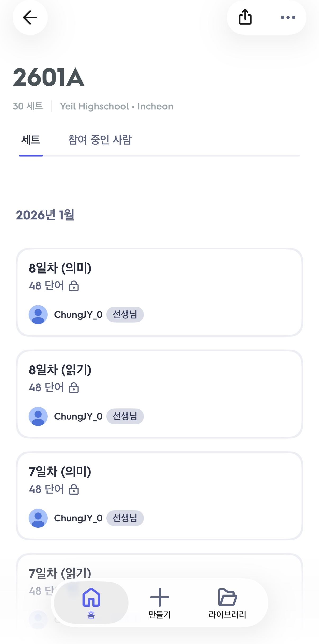Tap the 2026년 1월 section header

click(x=45, y=215)
